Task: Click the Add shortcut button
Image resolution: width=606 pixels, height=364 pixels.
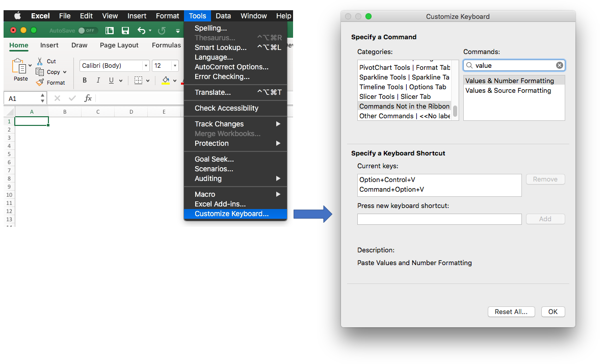Action: (x=545, y=219)
